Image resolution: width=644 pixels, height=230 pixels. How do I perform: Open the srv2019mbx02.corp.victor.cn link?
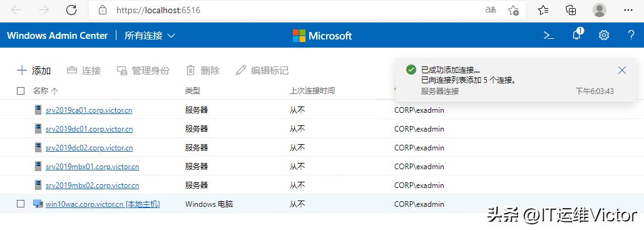click(x=93, y=185)
